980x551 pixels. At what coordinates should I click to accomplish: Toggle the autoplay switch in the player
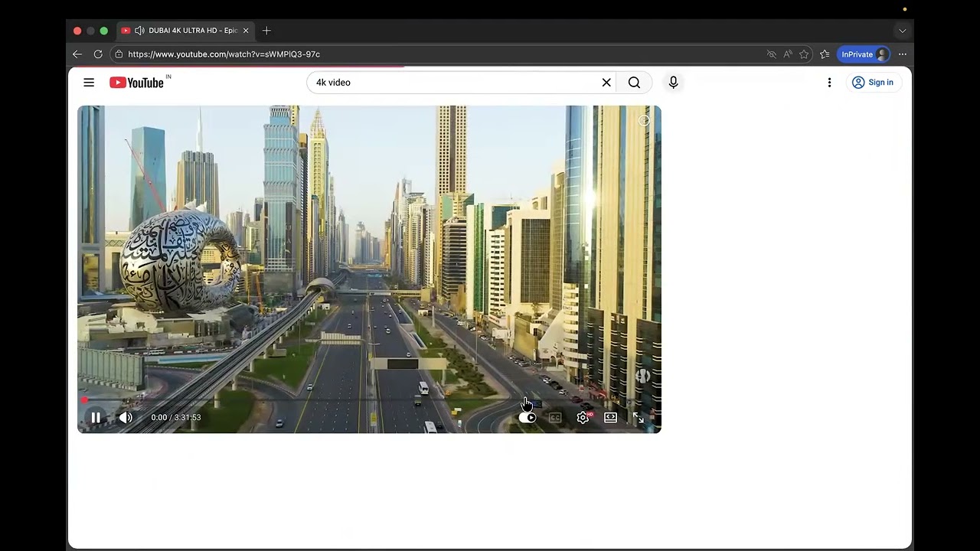(x=528, y=417)
